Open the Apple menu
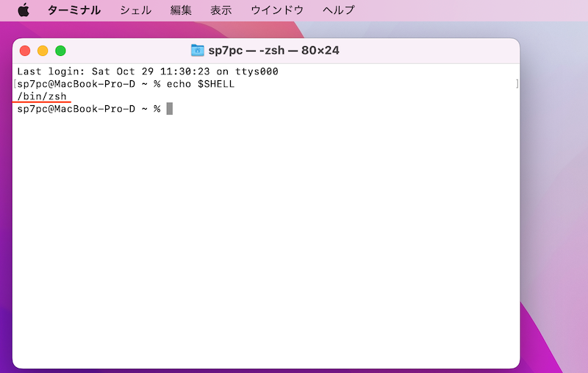588x373 pixels. point(23,10)
